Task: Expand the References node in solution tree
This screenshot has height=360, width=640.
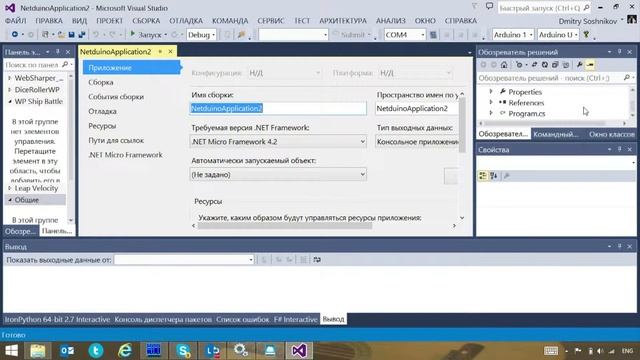Action: [x=491, y=102]
